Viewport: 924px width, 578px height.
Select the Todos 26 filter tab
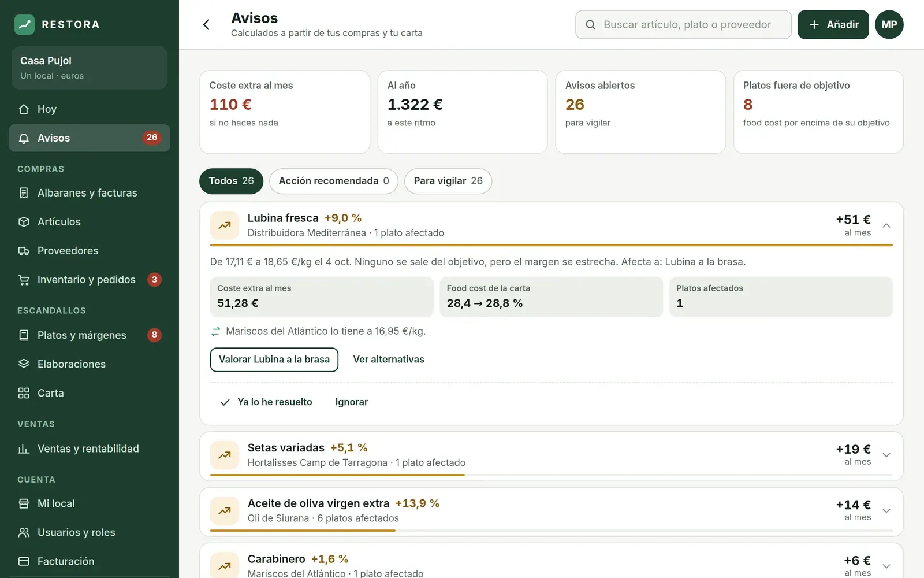231,181
